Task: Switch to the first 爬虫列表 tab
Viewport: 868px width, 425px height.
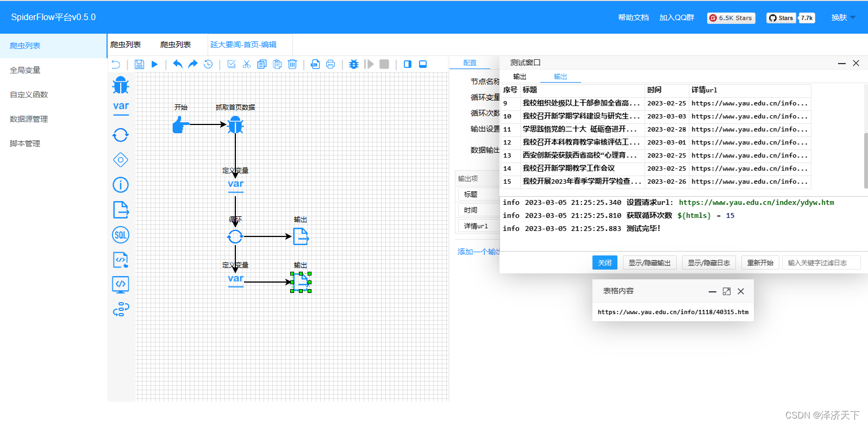Action: pyautogui.click(x=126, y=45)
